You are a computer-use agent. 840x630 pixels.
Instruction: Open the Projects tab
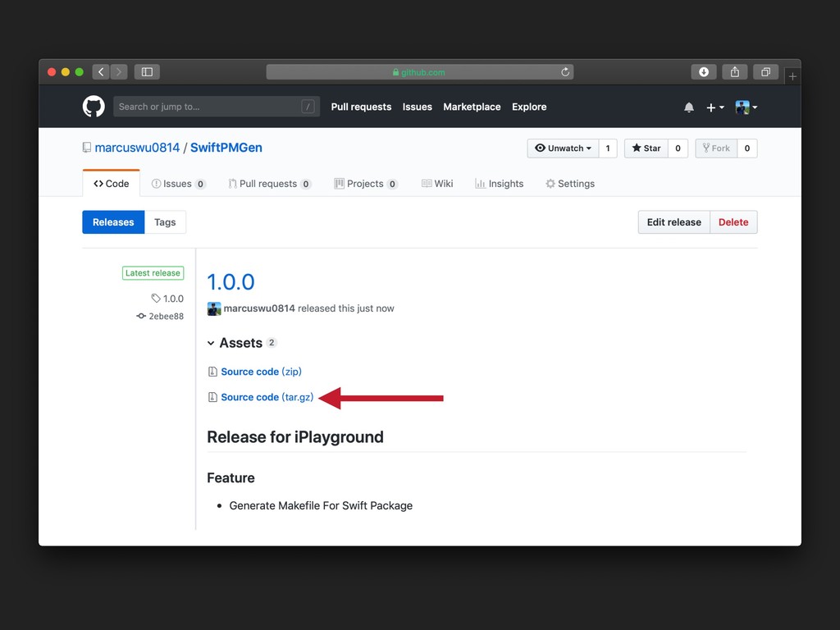(x=366, y=184)
